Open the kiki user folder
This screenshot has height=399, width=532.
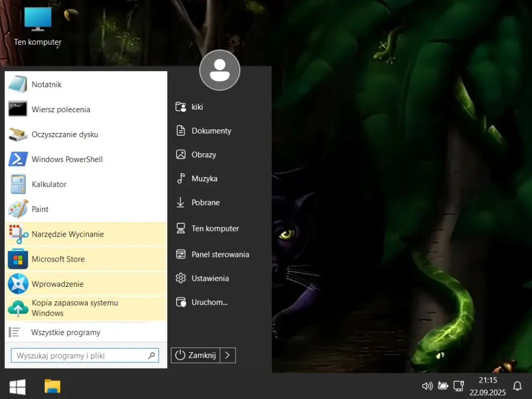pyautogui.click(x=197, y=106)
